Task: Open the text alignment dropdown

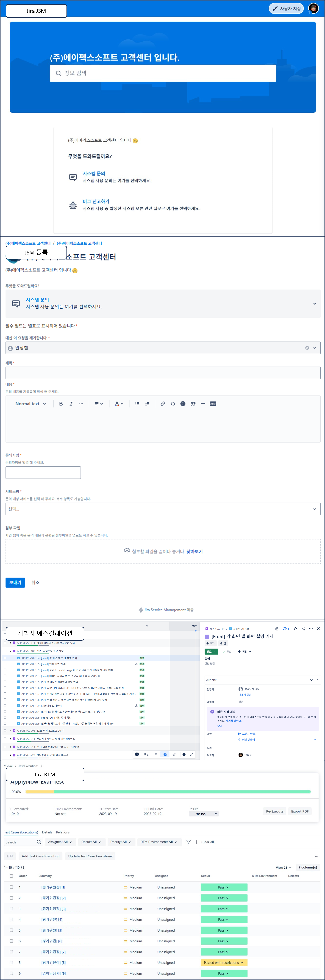Action: pos(99,404)
